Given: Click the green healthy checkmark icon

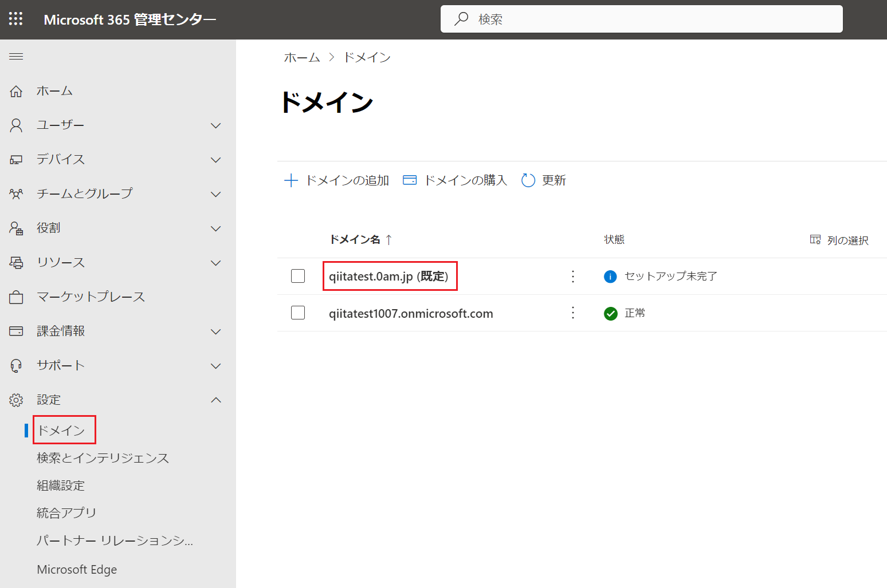Looking at the screenshot, I should [610, 313].
